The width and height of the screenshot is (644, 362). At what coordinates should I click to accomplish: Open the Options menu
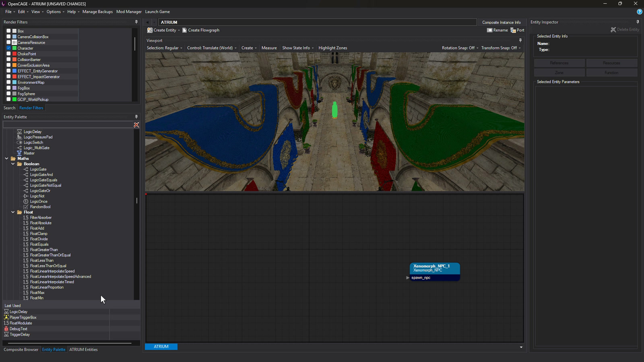pos(56,12)
